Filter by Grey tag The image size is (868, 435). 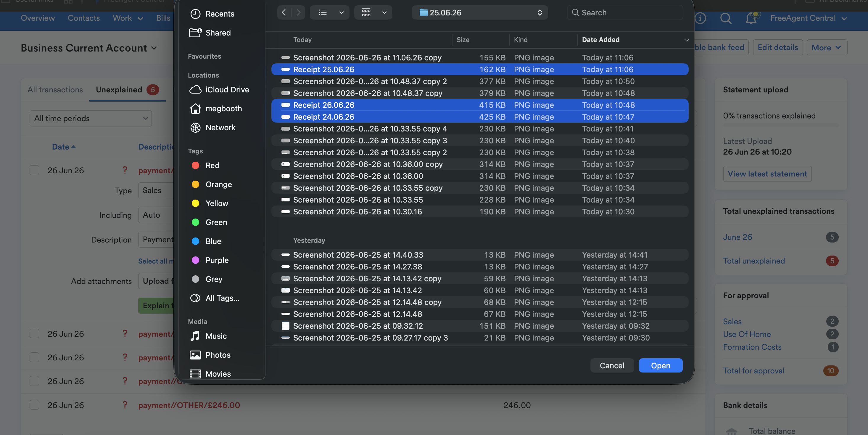207,279
